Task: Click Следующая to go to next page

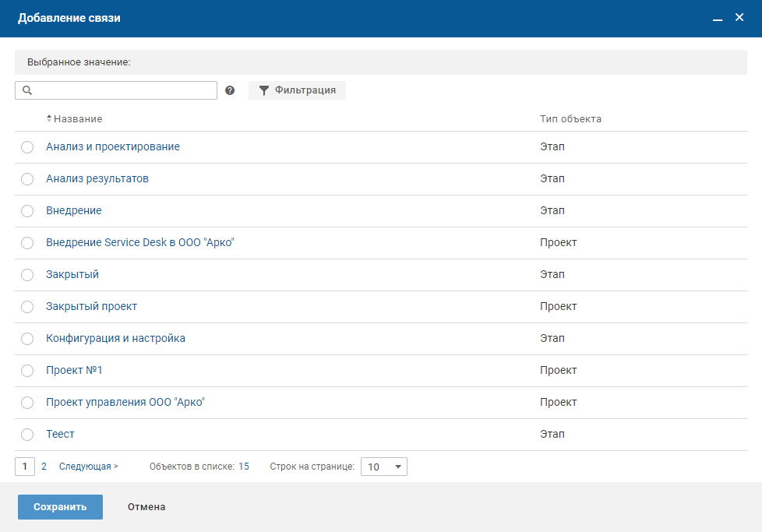Action: [x=88, y=467]
